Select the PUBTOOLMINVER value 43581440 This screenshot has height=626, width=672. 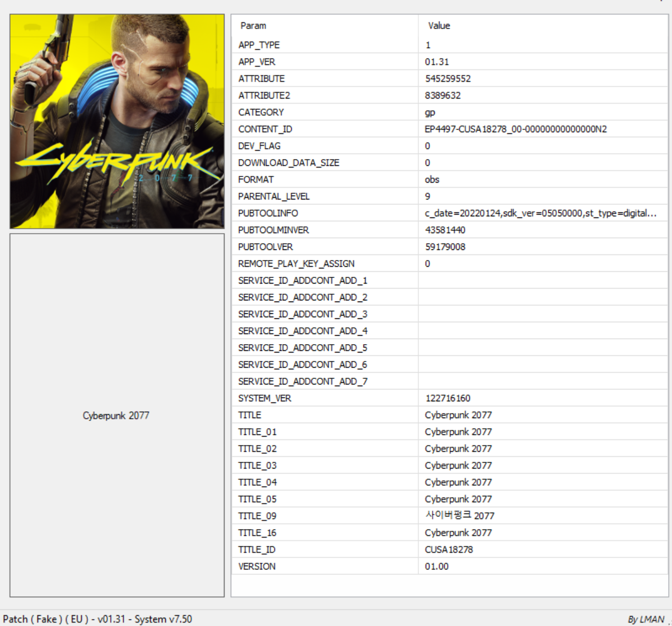click(x=445, y=230)
